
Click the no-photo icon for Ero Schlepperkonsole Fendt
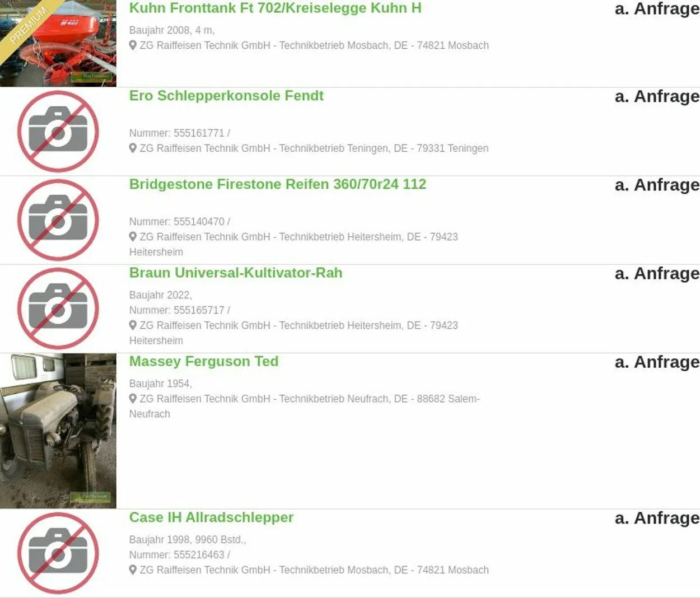point(58,132)
